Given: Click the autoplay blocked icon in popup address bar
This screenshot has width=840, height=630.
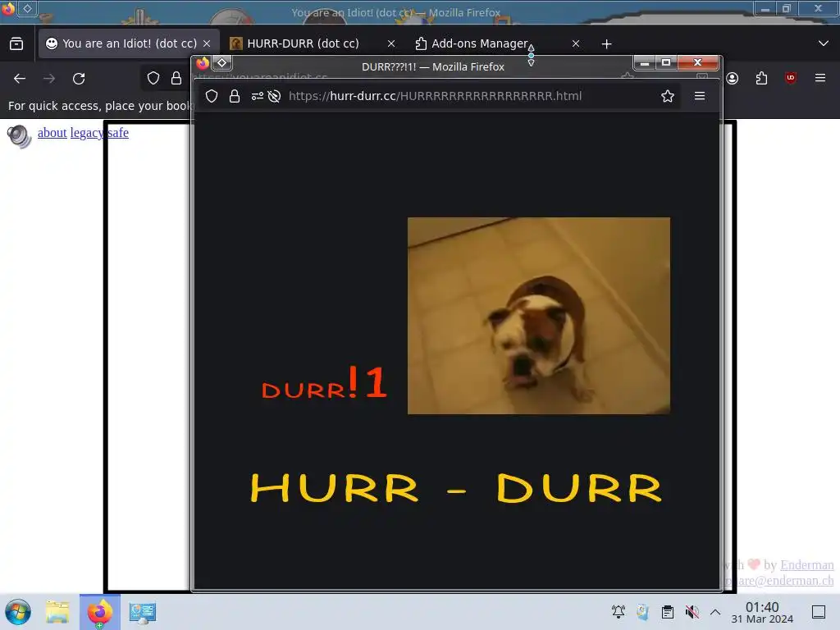Looking at the screenshot, I should tap(274, 96).
